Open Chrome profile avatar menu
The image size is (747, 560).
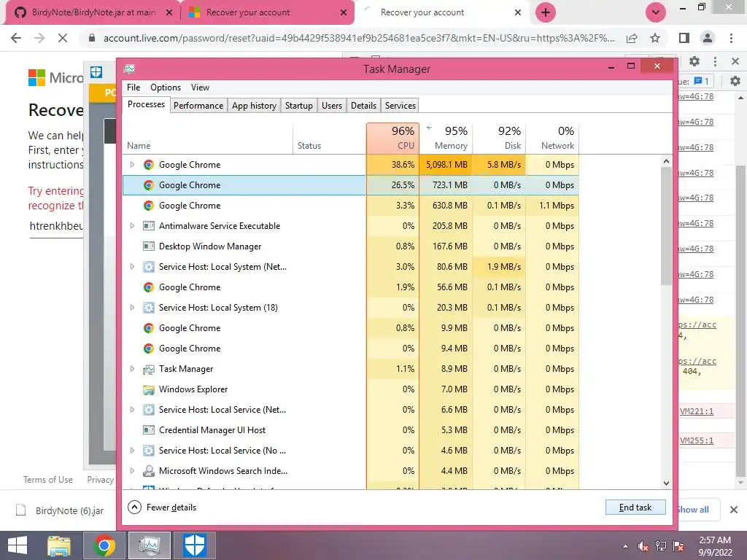(x=708, y=38)
